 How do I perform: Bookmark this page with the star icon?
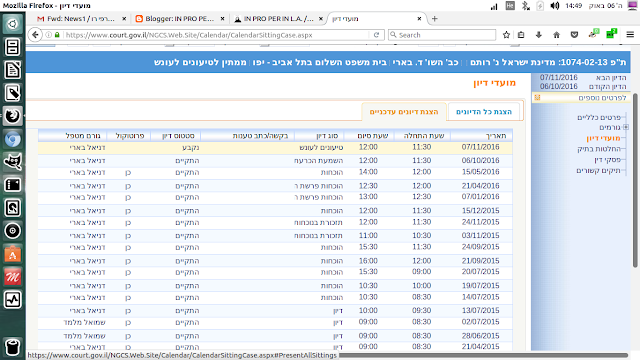506,35
